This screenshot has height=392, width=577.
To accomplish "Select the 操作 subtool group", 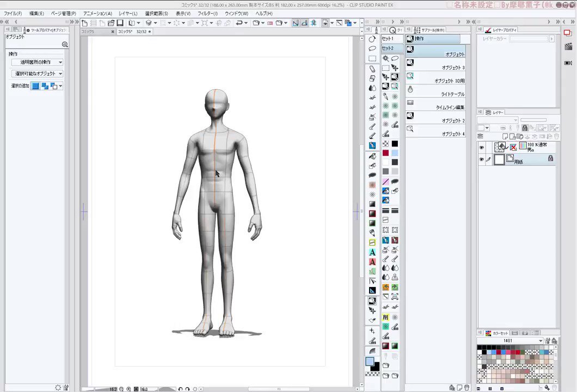I will click(433, 39).
